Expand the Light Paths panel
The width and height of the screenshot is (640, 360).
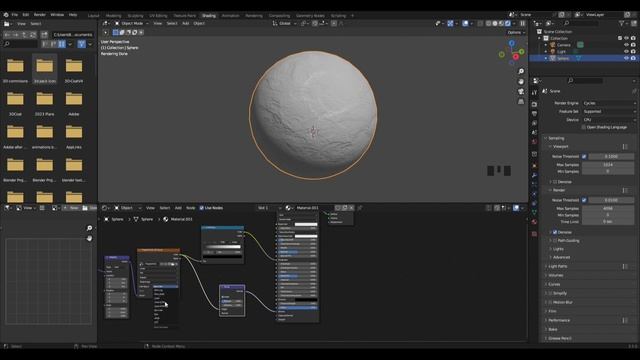[558, 266]
